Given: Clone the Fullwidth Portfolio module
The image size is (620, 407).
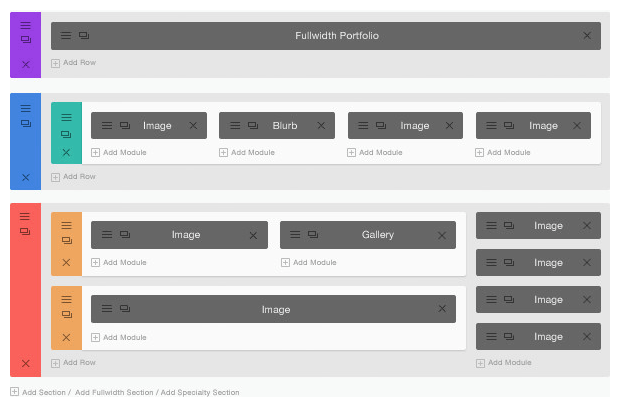Looking at the screenshot, I should click(84, 35).
